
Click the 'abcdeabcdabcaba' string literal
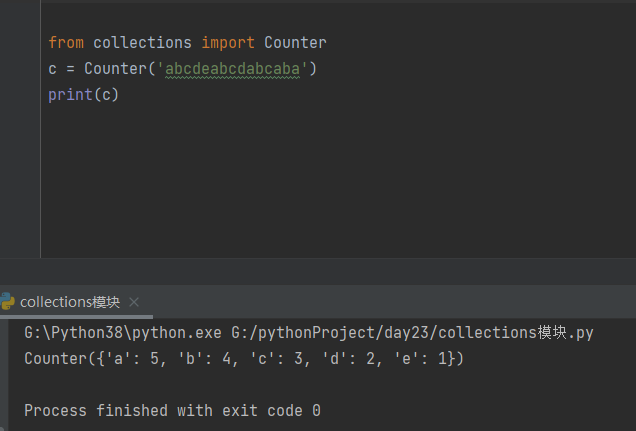pos(238,69)
